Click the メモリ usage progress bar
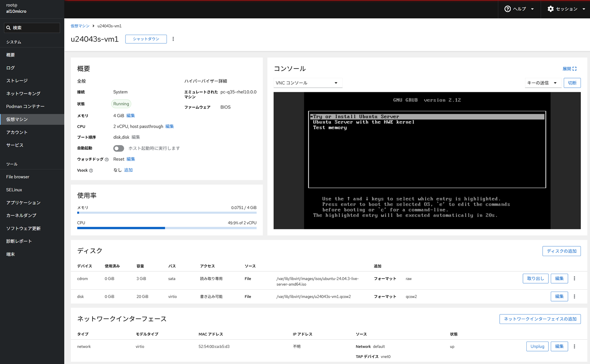 pos(167,213)
